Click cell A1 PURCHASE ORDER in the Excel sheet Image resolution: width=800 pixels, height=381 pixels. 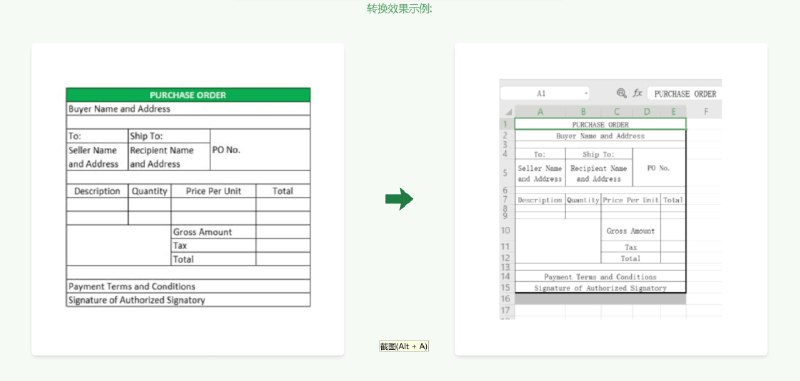[601, 124]
